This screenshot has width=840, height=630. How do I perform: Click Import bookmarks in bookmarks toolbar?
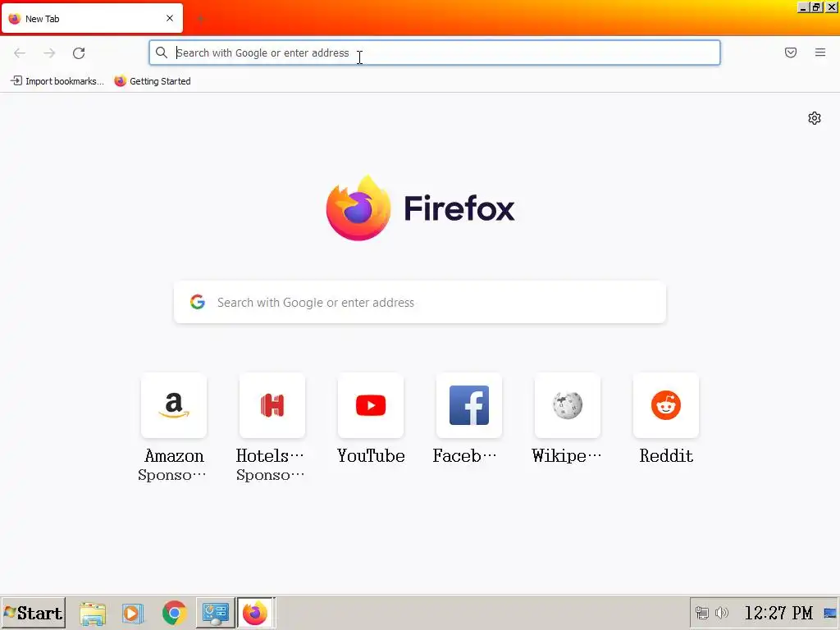pyautogui.click(x=57, y=81)
